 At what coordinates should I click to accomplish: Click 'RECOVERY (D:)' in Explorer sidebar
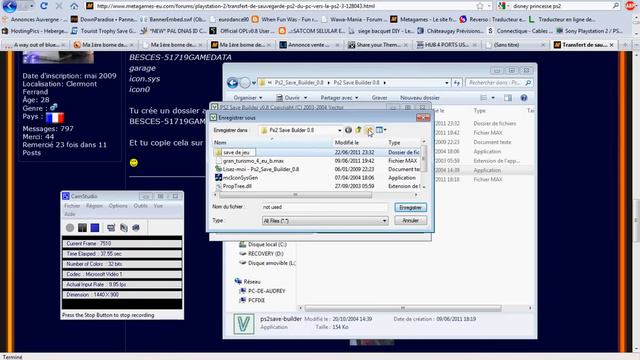(x=266, y=253)
